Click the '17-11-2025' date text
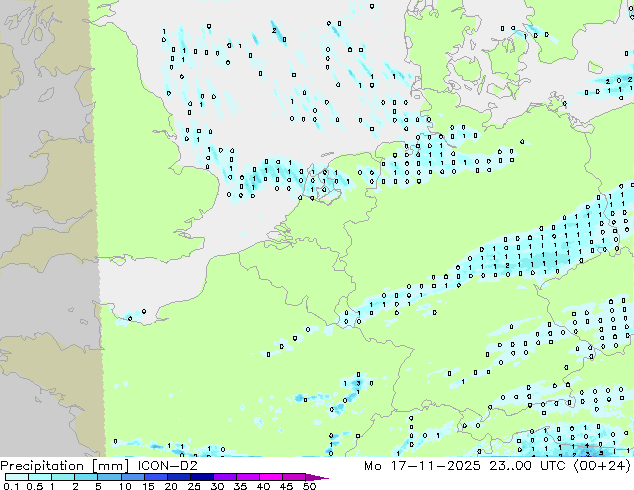The image size is (634, 490). (x=436, y=466)
